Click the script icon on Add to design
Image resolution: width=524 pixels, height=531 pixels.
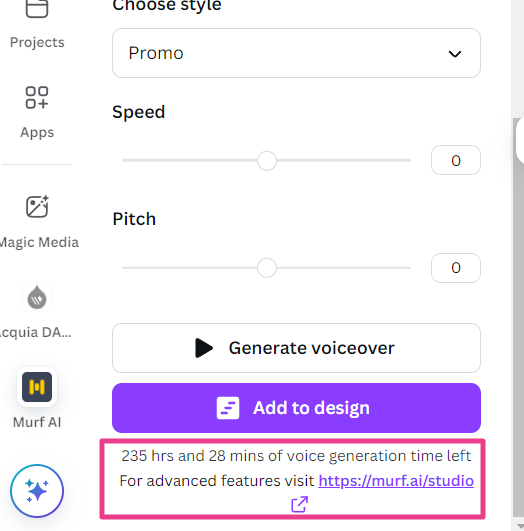click(x=228, y=408)
